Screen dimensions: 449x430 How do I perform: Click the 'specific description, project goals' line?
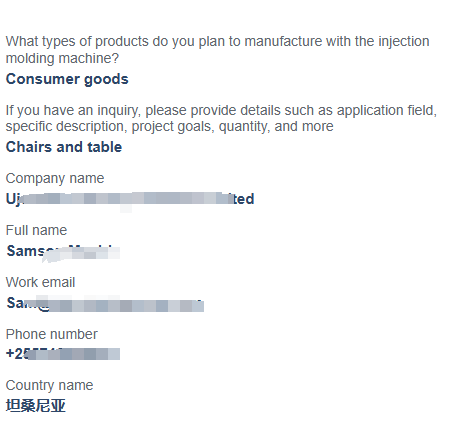click(169, 127)
